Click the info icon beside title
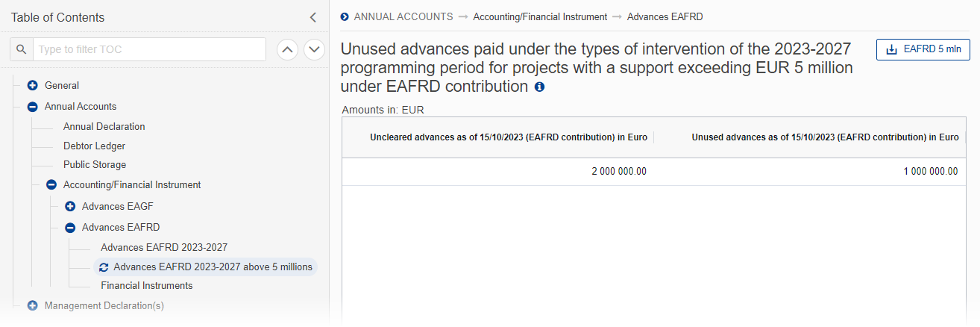The height and width of the screenshot is (327, 980). 539,87
